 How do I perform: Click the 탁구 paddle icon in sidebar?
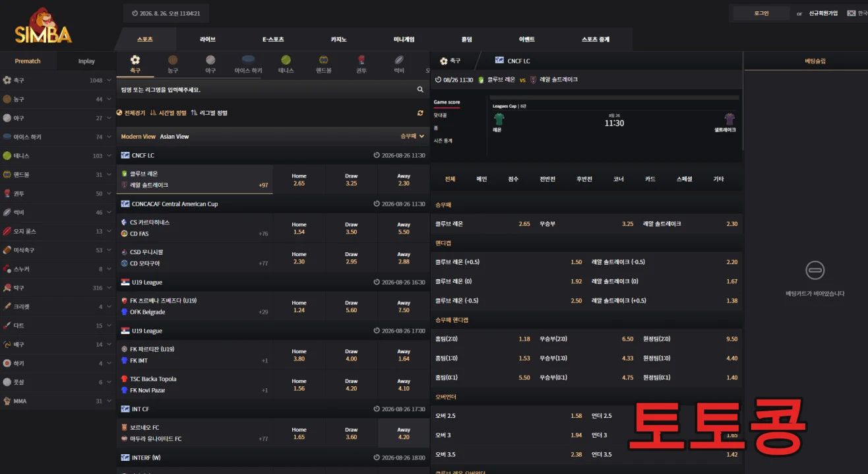tap(7, 288)
